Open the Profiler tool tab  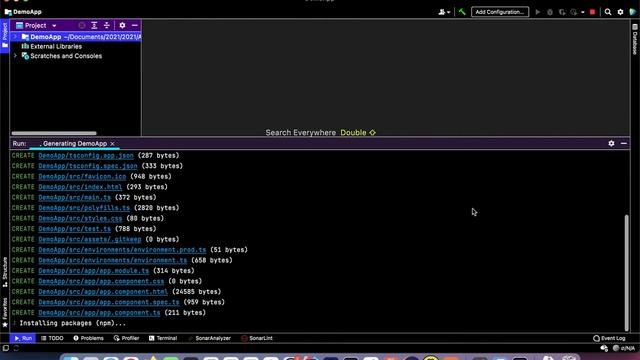point(127,338)
